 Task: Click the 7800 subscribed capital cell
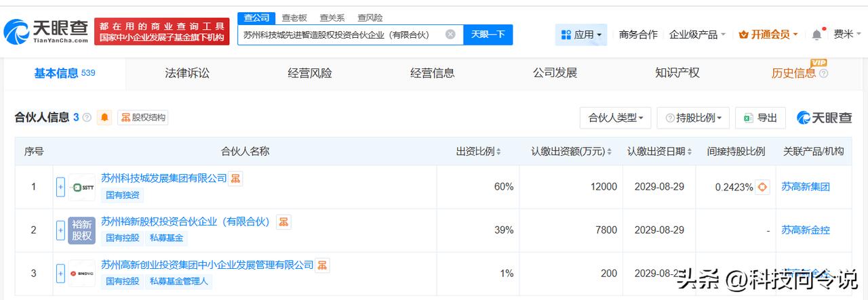point(606,230)
